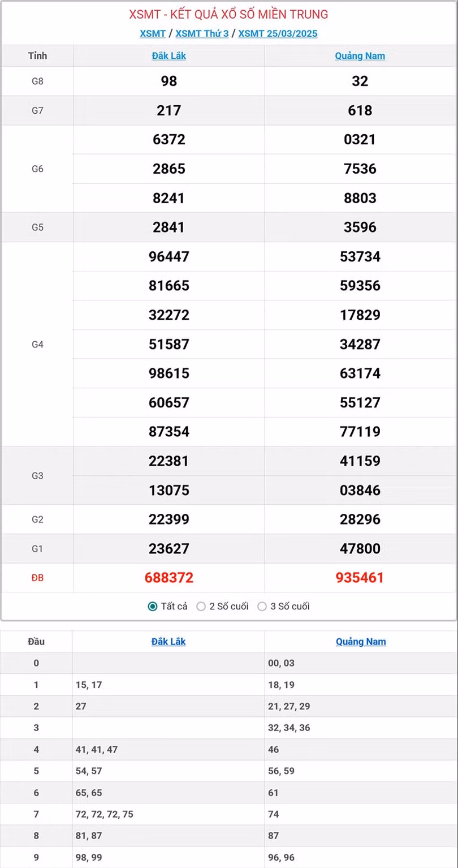Click the G2 result 28296

[360, 519]
